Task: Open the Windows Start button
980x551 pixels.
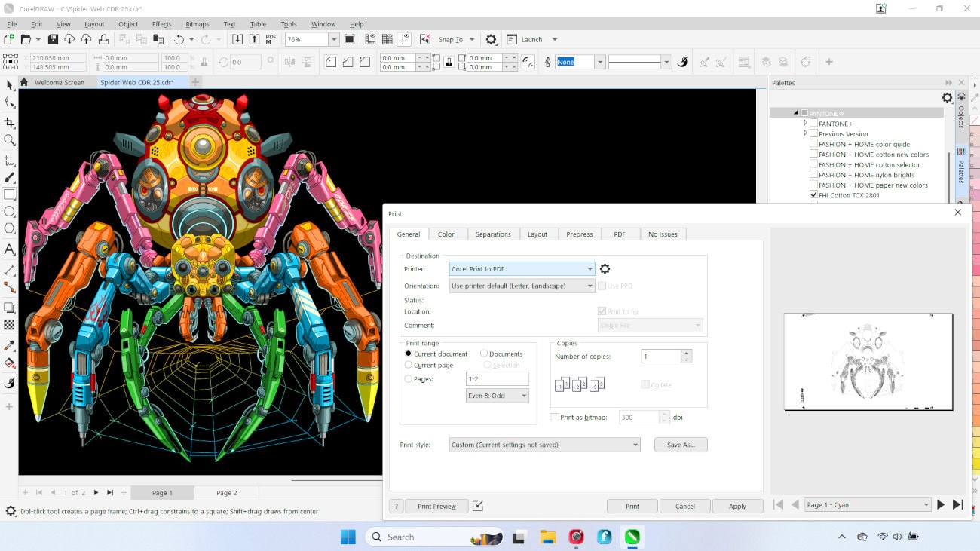Action: [348, 537]
